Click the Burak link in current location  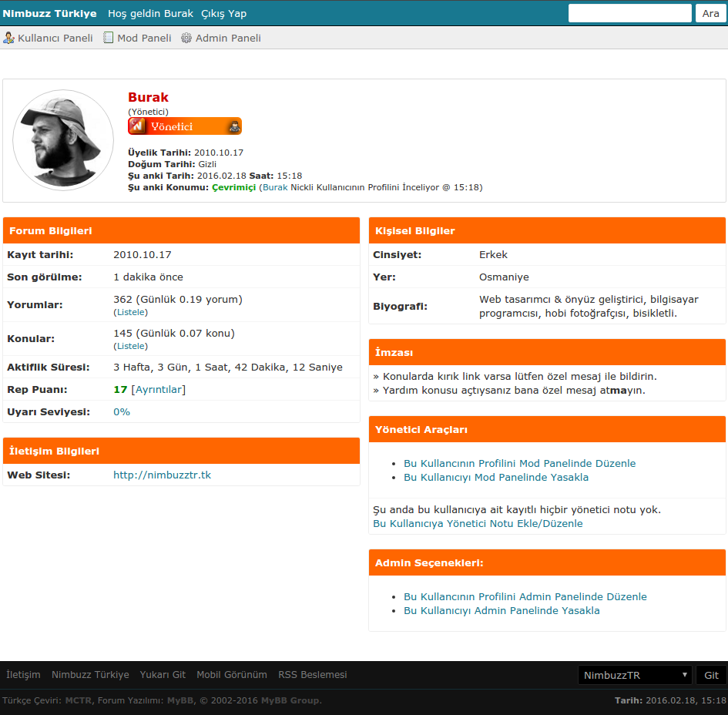pyautogui.click(x=275, y=187)
